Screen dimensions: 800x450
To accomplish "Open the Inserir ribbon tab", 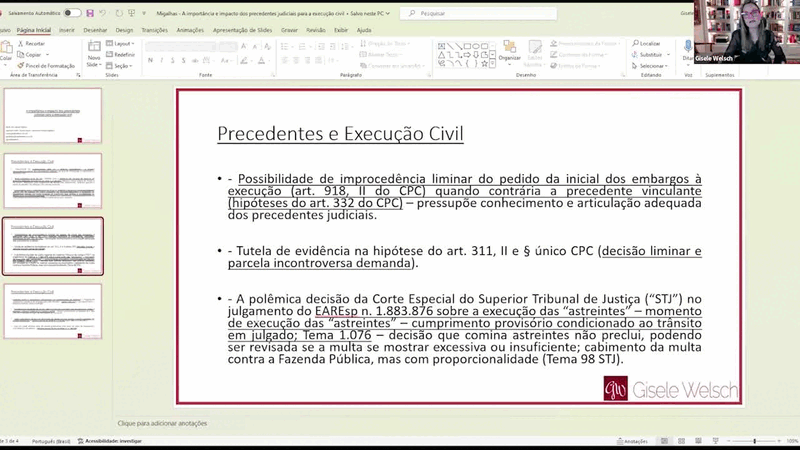I will (x=66, y=30).
